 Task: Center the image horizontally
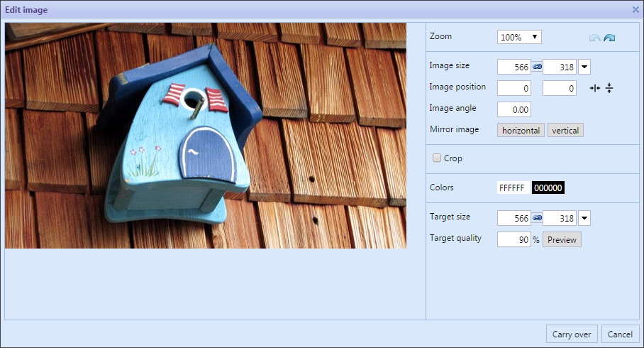595,88
